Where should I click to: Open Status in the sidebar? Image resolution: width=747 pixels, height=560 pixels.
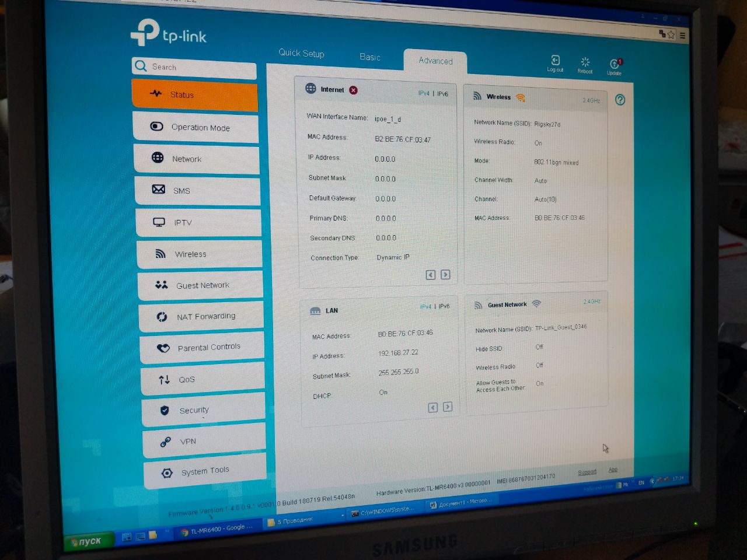pyautogui.click(x=194, y=94)
